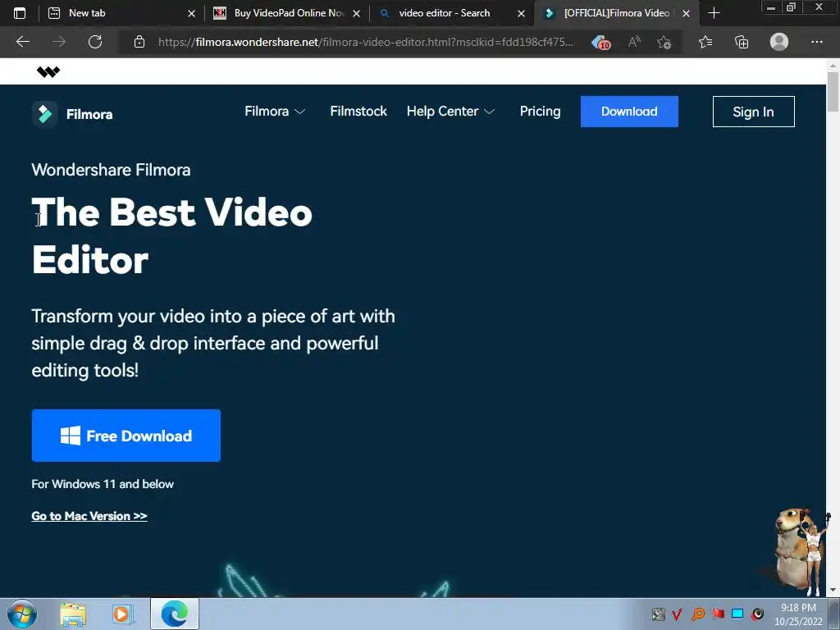The image size is (840, 630).
Task: Switch to Buy VideoPad Online tab
Action: pyautogui.click(x=286, y=13)
